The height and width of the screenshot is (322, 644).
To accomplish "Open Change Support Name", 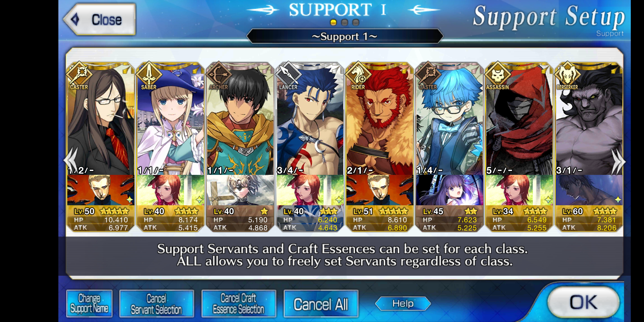I will pos(89,303).
